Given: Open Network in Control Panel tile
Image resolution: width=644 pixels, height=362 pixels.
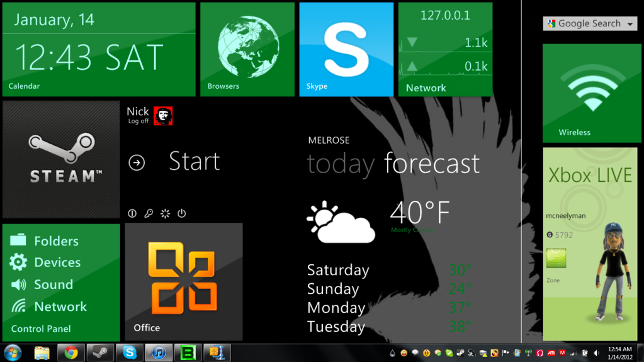Looking at the screenshot, I should point(60,307).
